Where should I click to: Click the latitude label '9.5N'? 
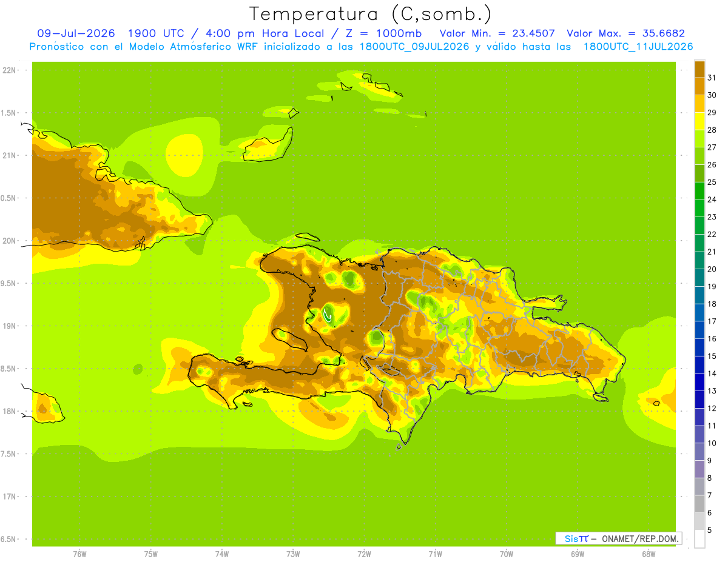(9, 283)
